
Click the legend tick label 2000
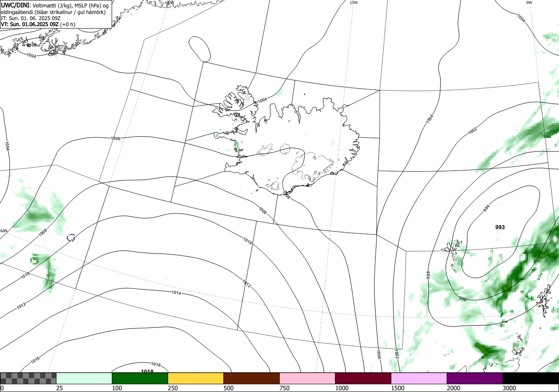pos(453,388)
